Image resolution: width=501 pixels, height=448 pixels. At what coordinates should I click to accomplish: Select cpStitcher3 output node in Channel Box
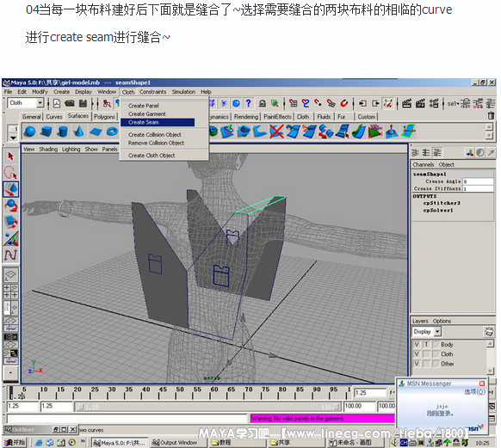(x=442, y=203)
